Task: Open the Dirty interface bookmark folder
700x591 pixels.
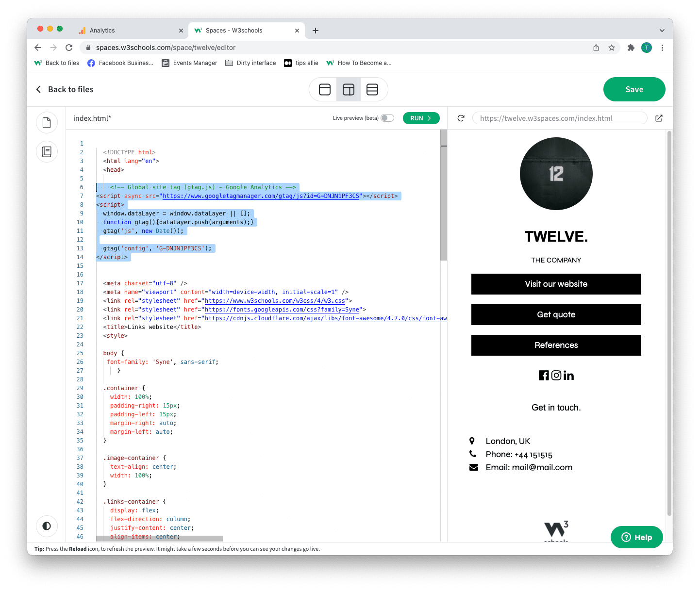Action: click(x=250, y=63)
